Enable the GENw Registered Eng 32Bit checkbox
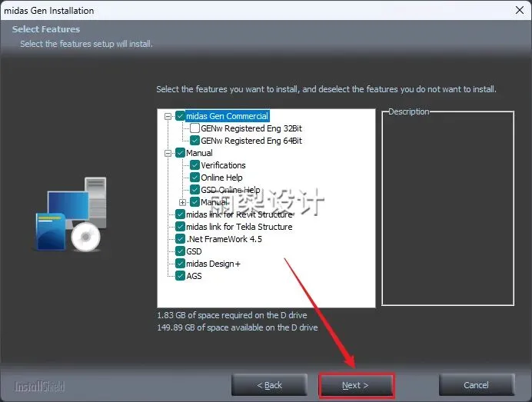The height and width of the screenshot is (402, 532). 195,128
